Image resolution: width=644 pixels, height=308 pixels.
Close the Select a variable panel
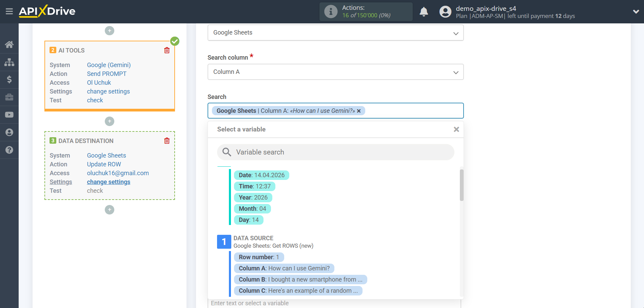click(x=456, y=129)
